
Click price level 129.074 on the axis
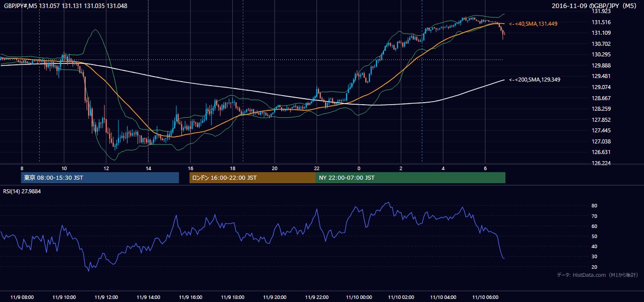click(601, 87)
